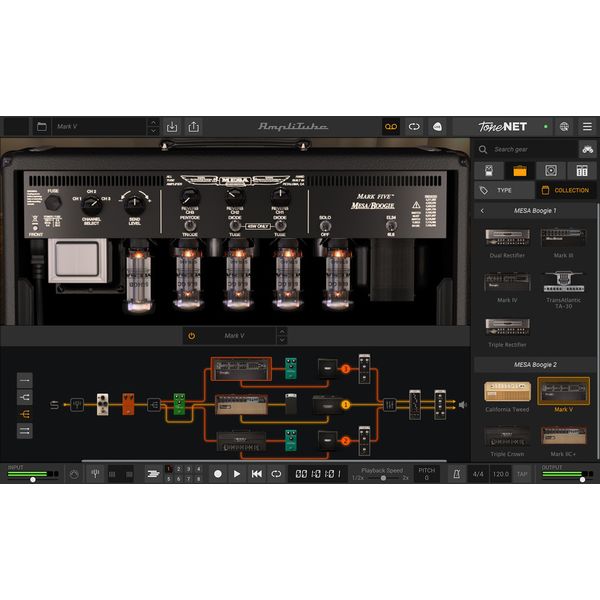This screenshot has width=600, height=600.
Task: Click the SEND LEVEL knob
Action: [134, 203]
